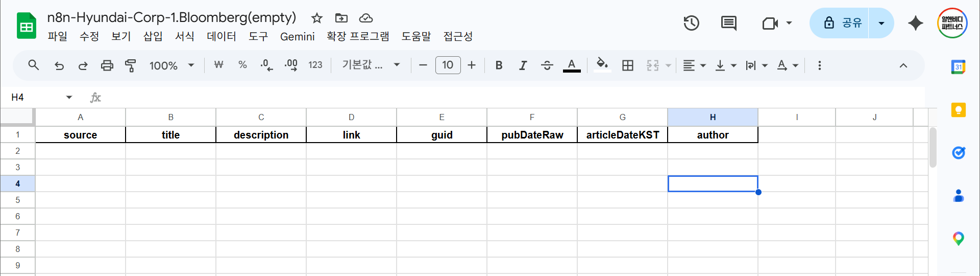Click the vertical scrollbar thumb
The width and height of the screenshot is (980, 276).
[x=933, y=147]
